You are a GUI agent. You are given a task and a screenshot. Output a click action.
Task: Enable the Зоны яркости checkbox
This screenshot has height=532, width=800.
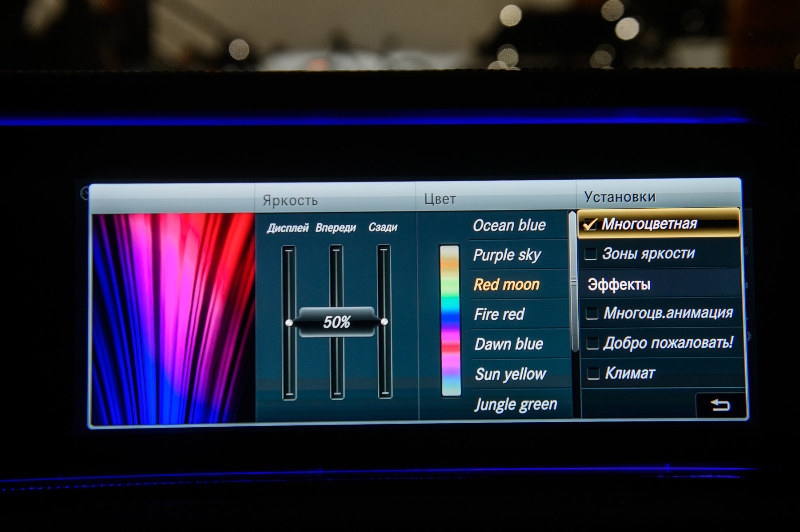[591, 254]
